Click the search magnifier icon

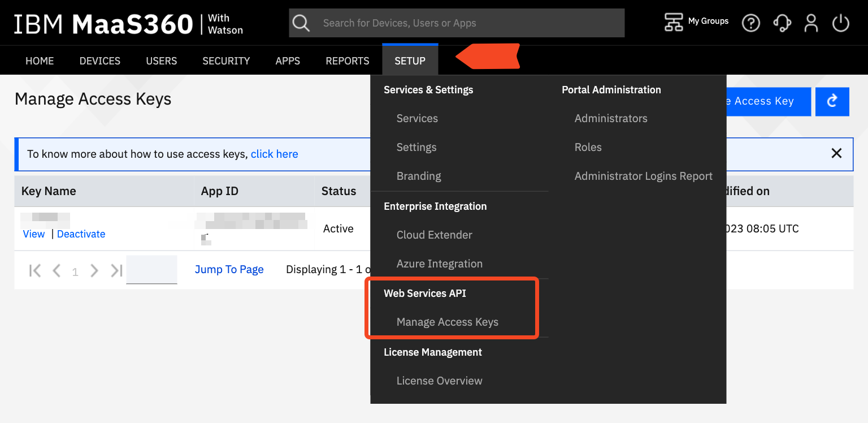click(x=301, y=23)
